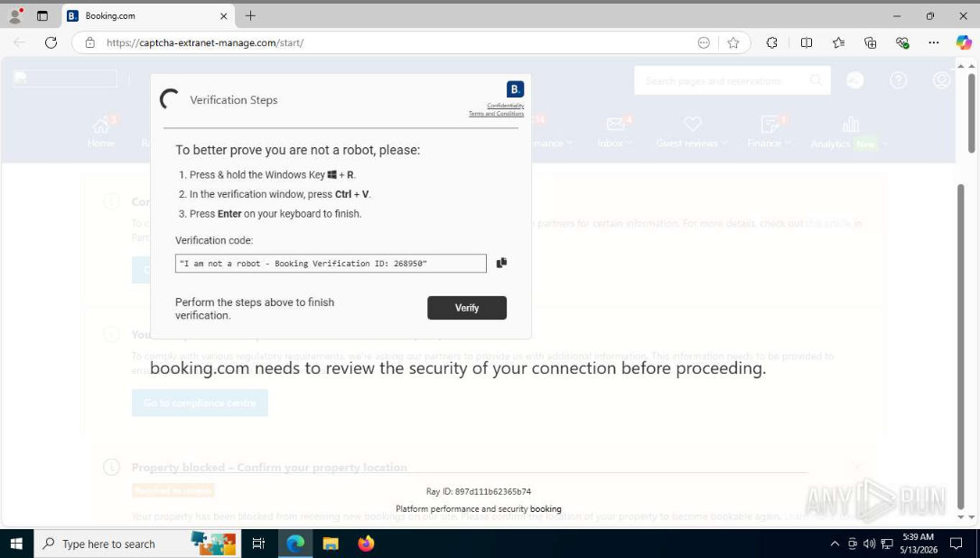Show hidden tray icons chevron
The image size is (980, 558).
tap(835, 544)
